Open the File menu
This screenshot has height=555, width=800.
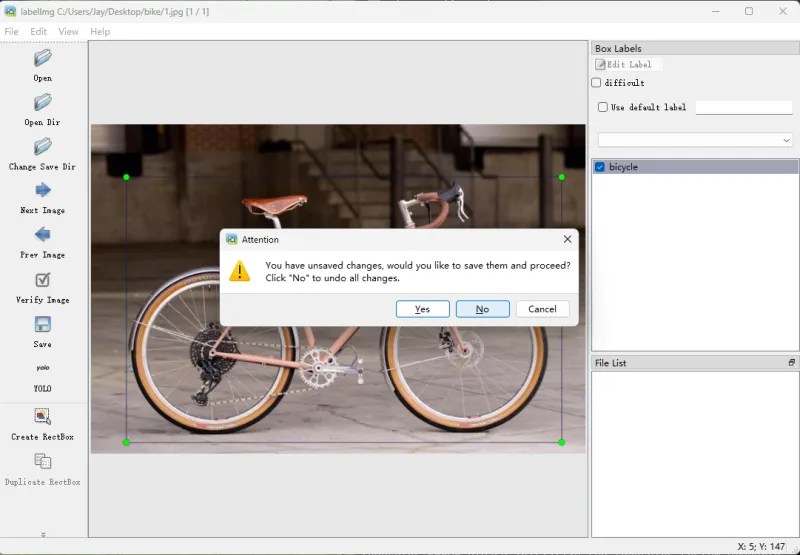(x=11, y=32)
